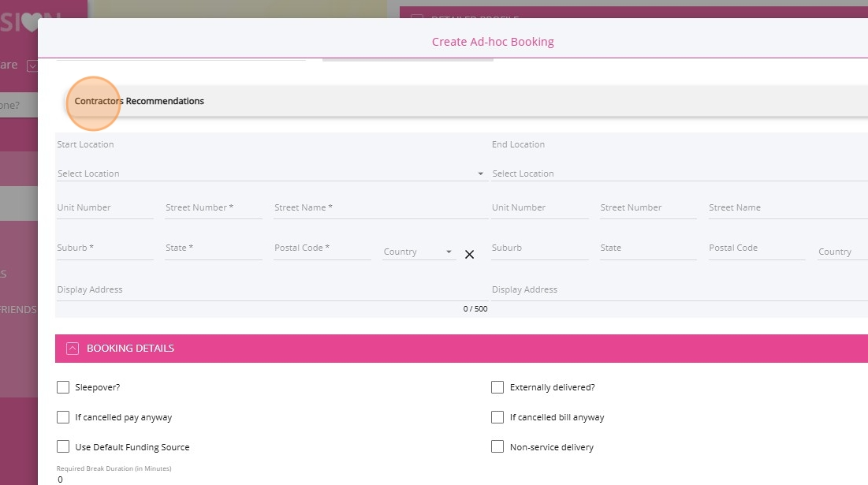Enable If cancelled pay anyway
Image resolution: width=868 pixels, height=485 pixels.
coord(63,417)
